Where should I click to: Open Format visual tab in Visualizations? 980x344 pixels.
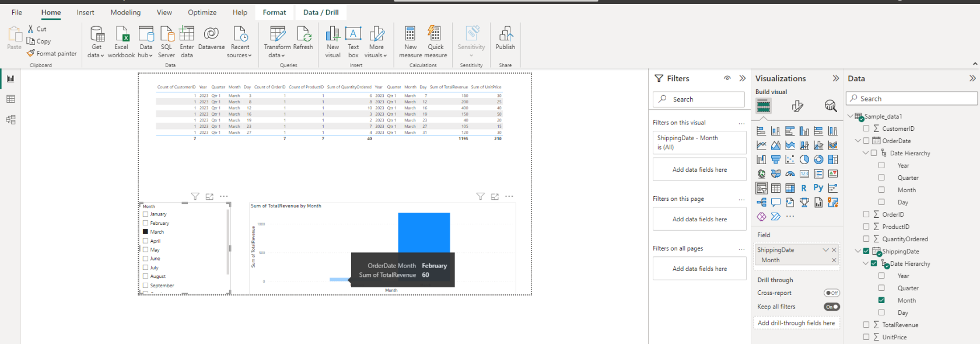[x=797, y=106]
